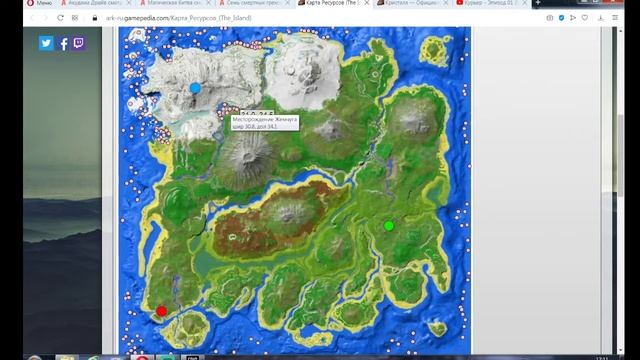Screen dimensions: 640x360
Task: Close the Карта Ресурсов tab
Action: (367, 3)
